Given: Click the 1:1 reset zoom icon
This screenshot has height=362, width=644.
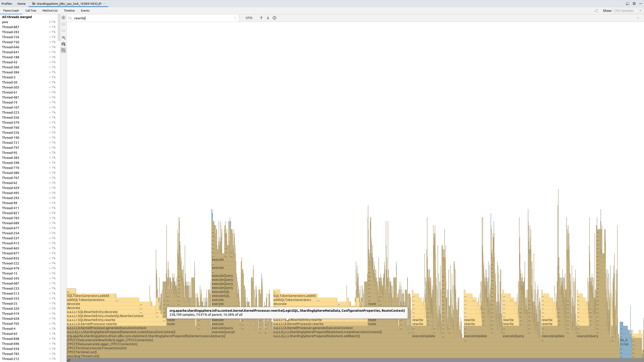Looking at the screenshot, I should pyautogui.click(x=63, y=31).
